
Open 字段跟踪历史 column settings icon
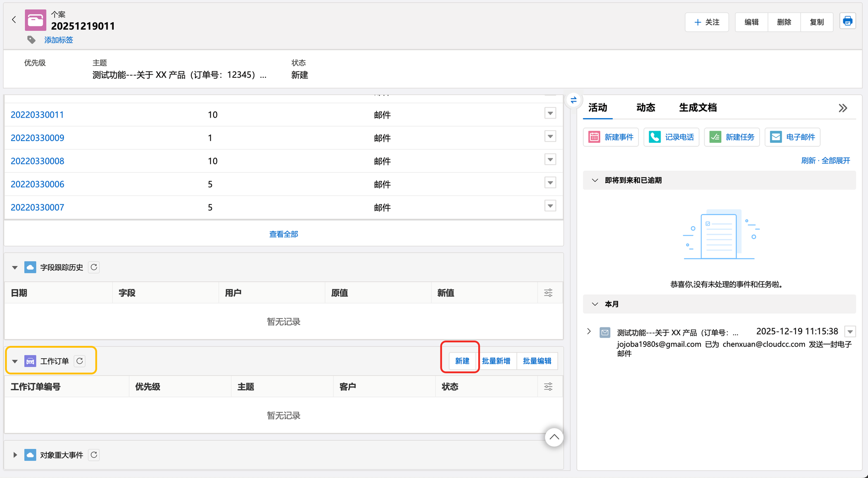(548, 293)
